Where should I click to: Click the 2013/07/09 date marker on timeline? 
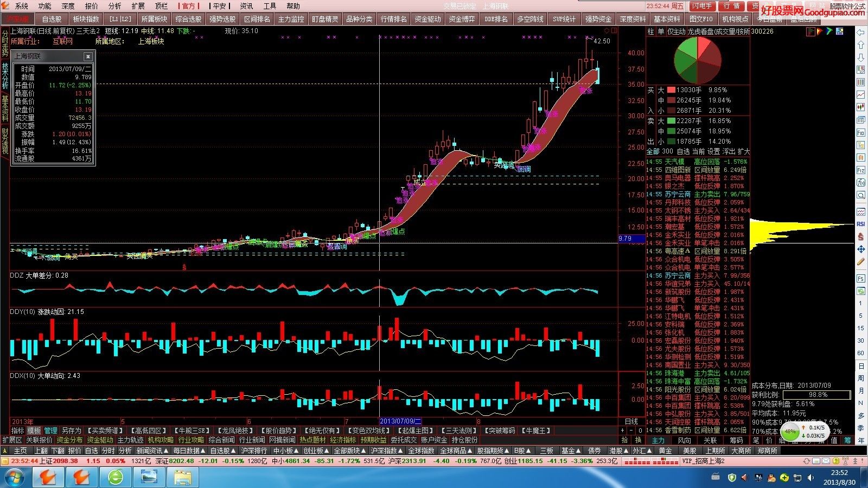(x=400, y=421)
